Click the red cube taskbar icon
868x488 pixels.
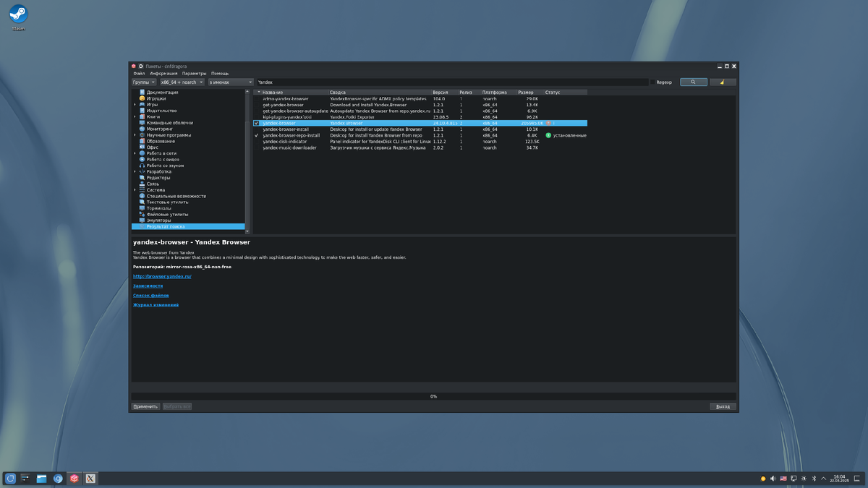click(74, 479)
